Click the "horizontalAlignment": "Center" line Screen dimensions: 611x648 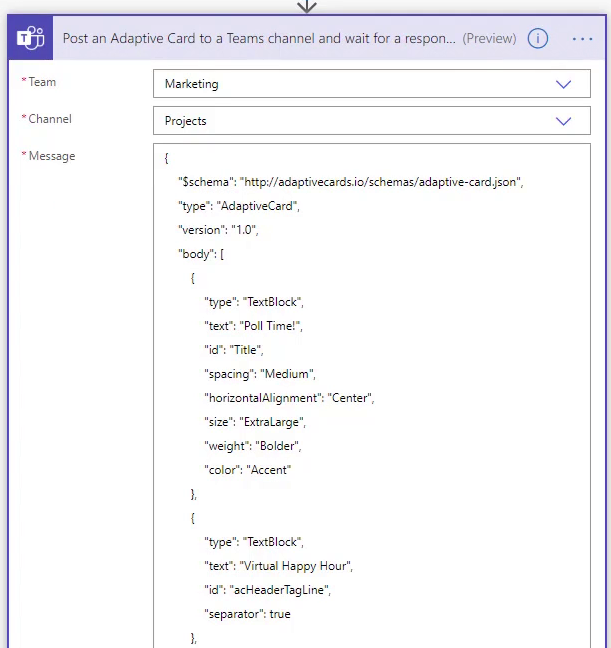click(289, 398)
